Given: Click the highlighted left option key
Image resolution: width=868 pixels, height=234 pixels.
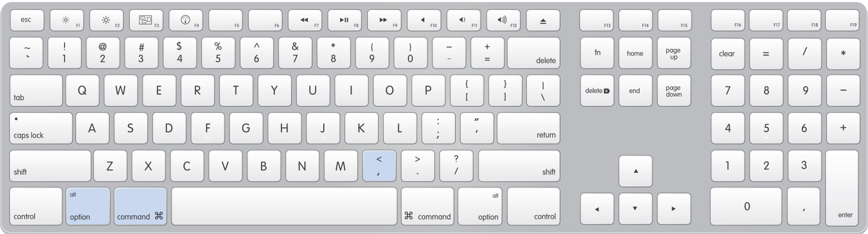Looking at the screenshot, I should pyautogui.click(x=88, y=206).
